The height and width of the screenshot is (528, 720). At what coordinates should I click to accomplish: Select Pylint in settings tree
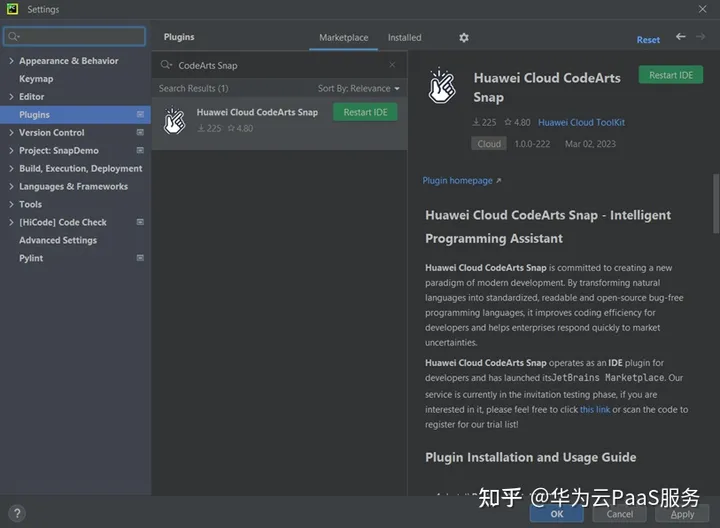click(31, 258)
